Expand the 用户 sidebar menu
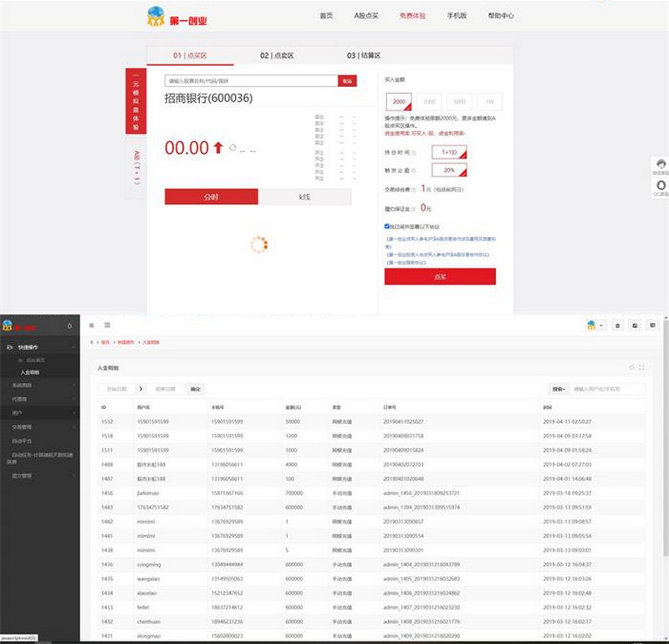The image size is (669, 644). coord(40,412)
